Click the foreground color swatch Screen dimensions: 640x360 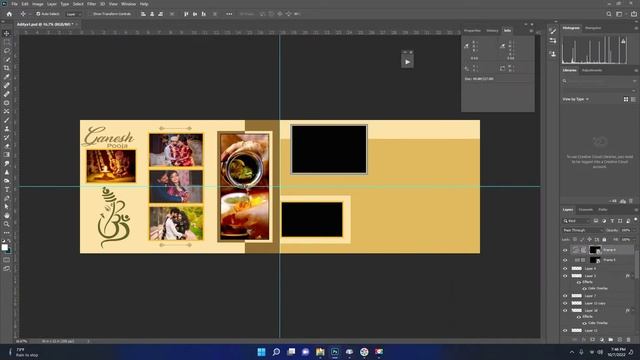click(4, 247)
